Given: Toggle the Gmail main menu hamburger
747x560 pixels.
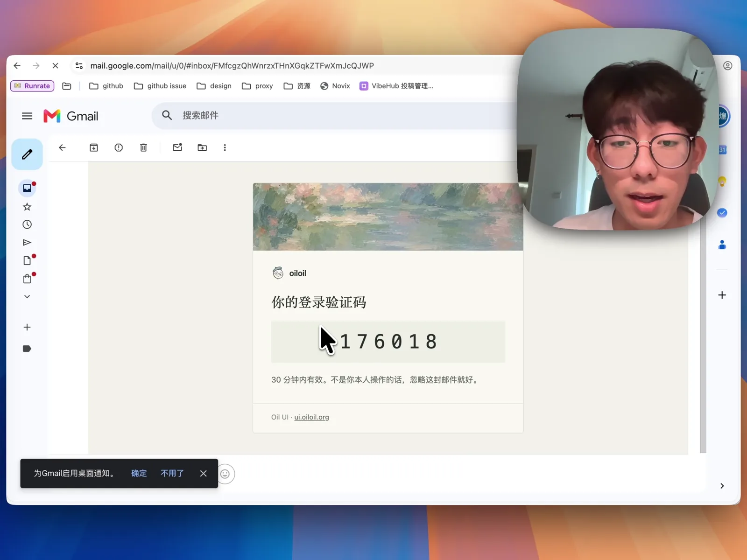Looking at the screenshot, I should pyautogui.click(x=27, y=116).
